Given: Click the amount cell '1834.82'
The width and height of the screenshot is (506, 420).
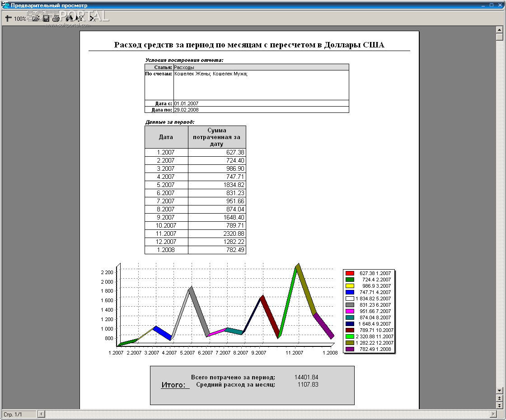Looking at the screenshot, I should pos(217,185).
